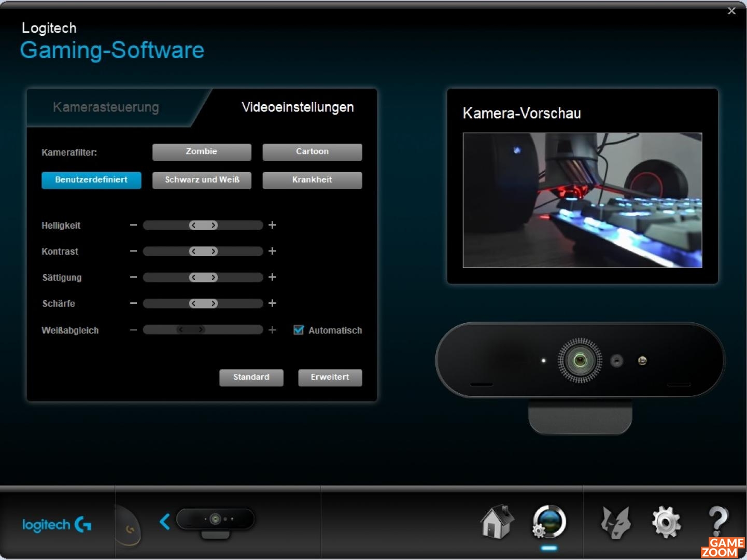Click the Helligkeit label

click(x=61, y=226)
